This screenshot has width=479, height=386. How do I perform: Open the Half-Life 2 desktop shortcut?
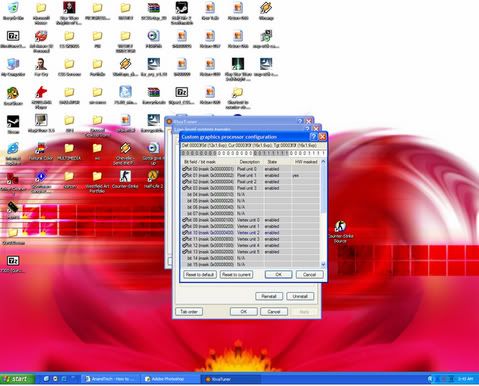tap(153, 179)
